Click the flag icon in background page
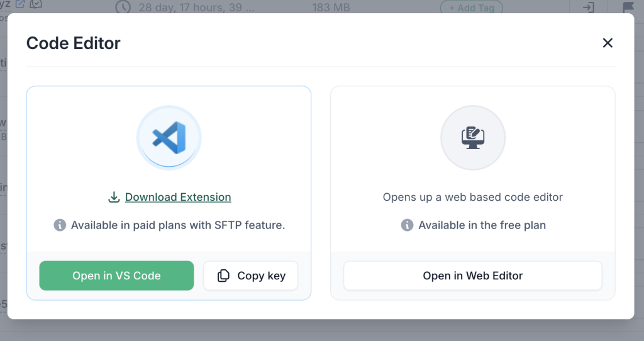Screen dimensions: 644x341 point(628,8)
